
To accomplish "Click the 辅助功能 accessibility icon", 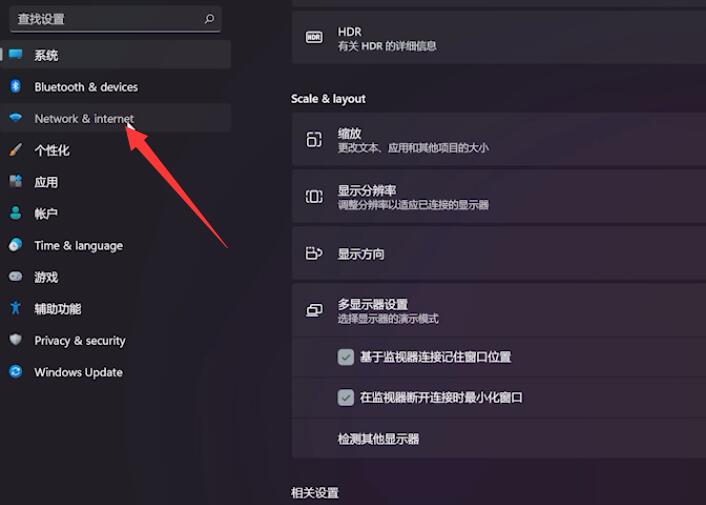I will pos(16,308).
